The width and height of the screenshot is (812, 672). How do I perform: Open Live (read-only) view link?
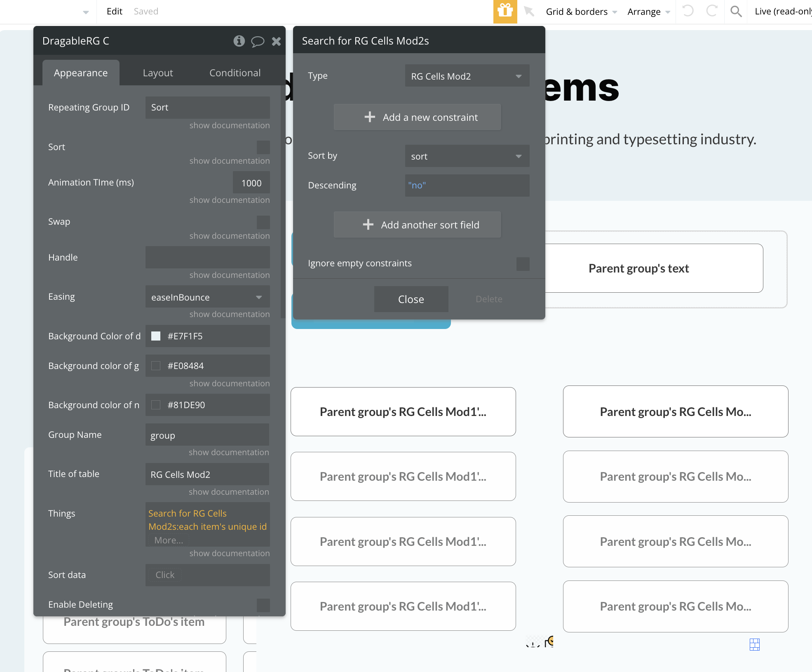click(783, 12)
